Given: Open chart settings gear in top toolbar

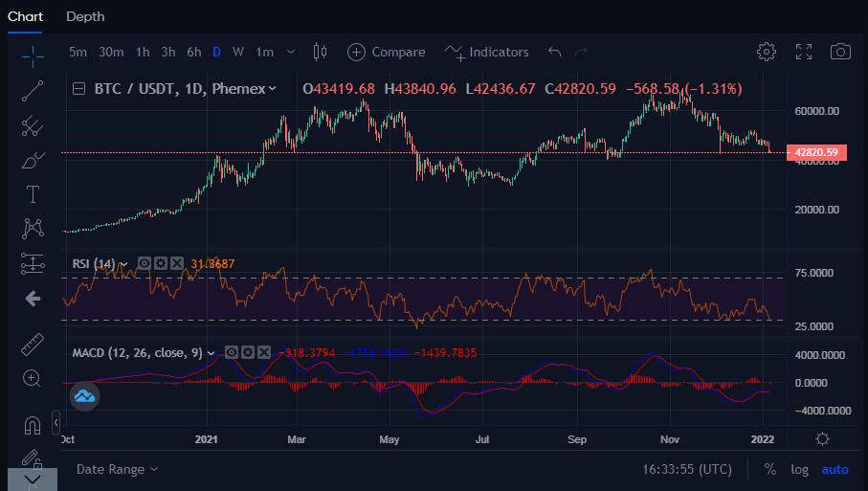Looking at the screenshot, I should (766, 52).
